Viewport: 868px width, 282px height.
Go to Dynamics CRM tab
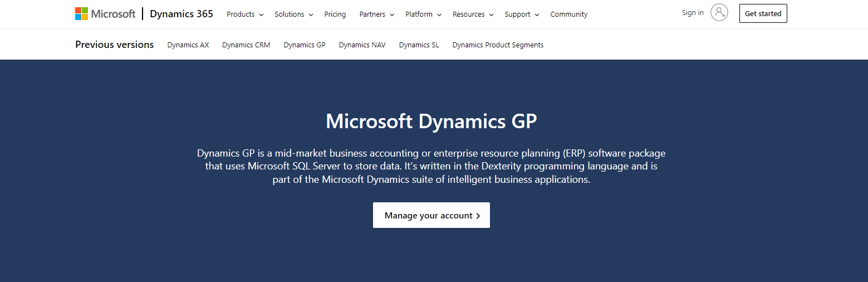[246, 45]
